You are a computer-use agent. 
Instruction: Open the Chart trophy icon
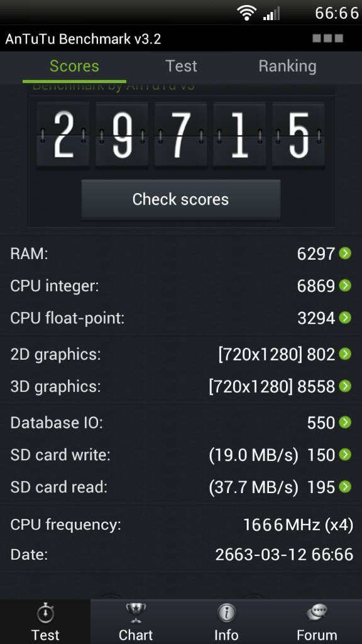tap(136, 613)
